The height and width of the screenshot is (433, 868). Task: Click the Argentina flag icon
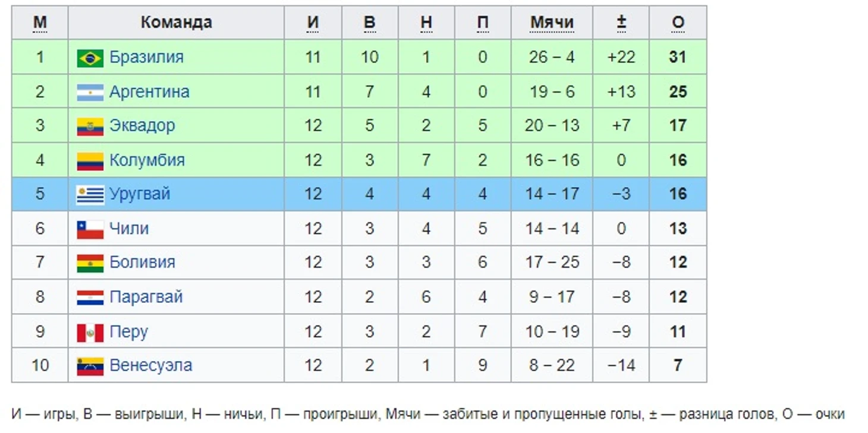90,93
